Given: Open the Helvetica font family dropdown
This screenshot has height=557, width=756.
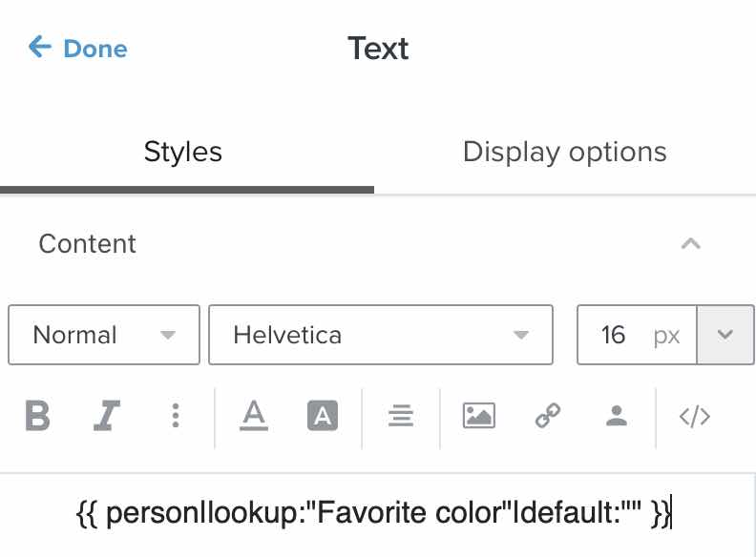Looking at the screenshot, I should click(380, 335).
